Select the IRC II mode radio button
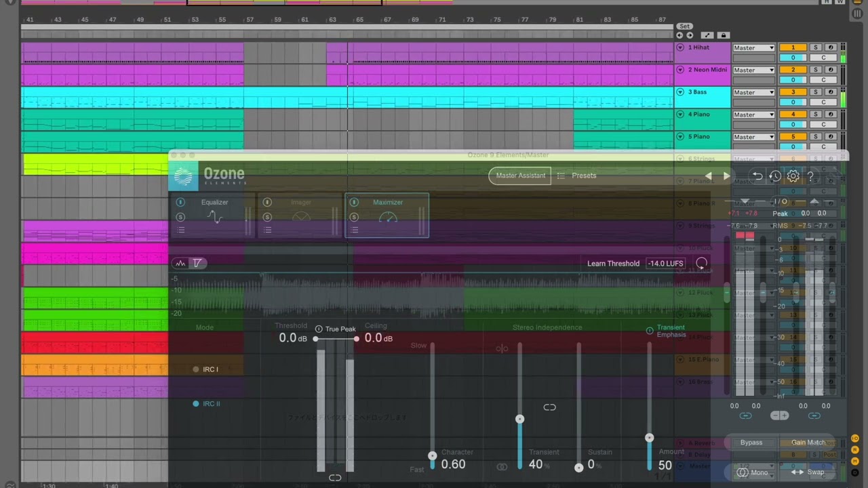Screen dimensions: 868x488 [x=196, y=404]
